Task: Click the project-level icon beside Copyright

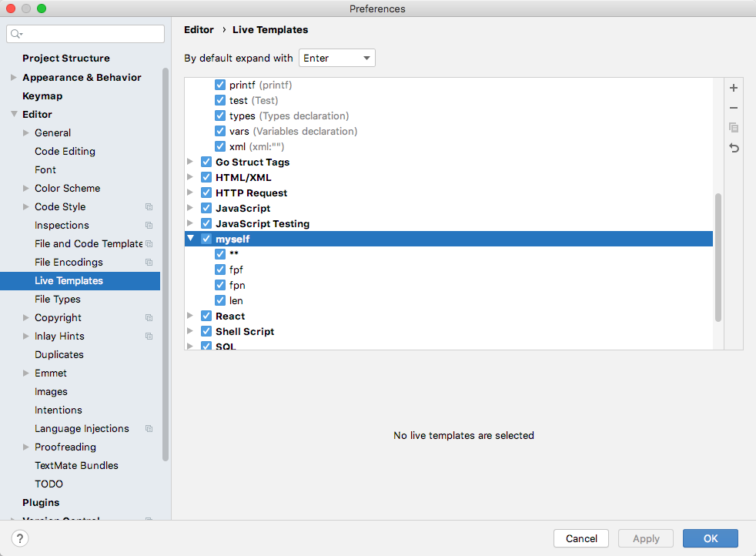Action: [x=149, y=318]
